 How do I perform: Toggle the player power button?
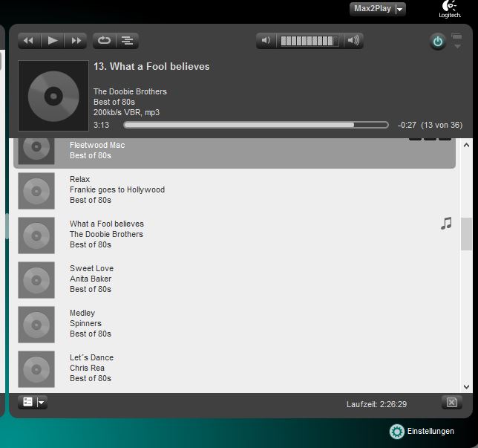[438, 42]
